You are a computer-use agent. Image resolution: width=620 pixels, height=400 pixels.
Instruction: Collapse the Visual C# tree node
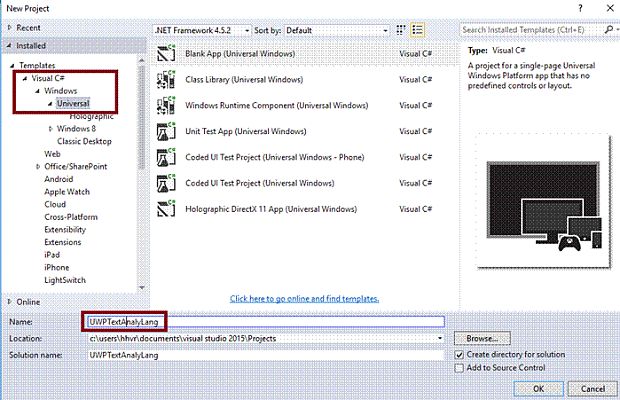(25, 78)
